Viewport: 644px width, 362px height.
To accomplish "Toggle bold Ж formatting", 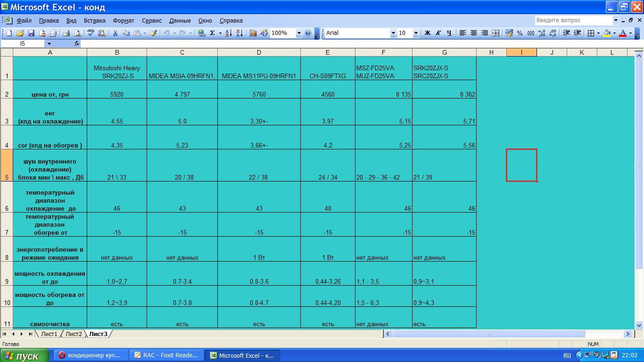I will 428,33.
